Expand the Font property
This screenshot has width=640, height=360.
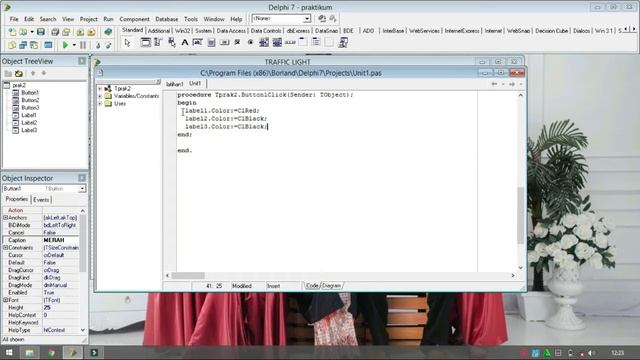tap(5, 300)
